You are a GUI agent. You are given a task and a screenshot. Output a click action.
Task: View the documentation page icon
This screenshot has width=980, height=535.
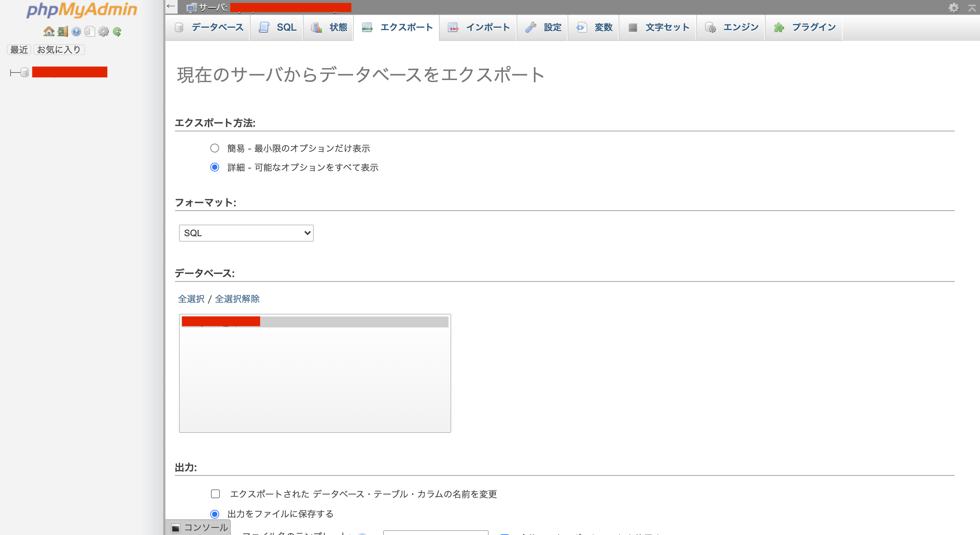[89, 32]
